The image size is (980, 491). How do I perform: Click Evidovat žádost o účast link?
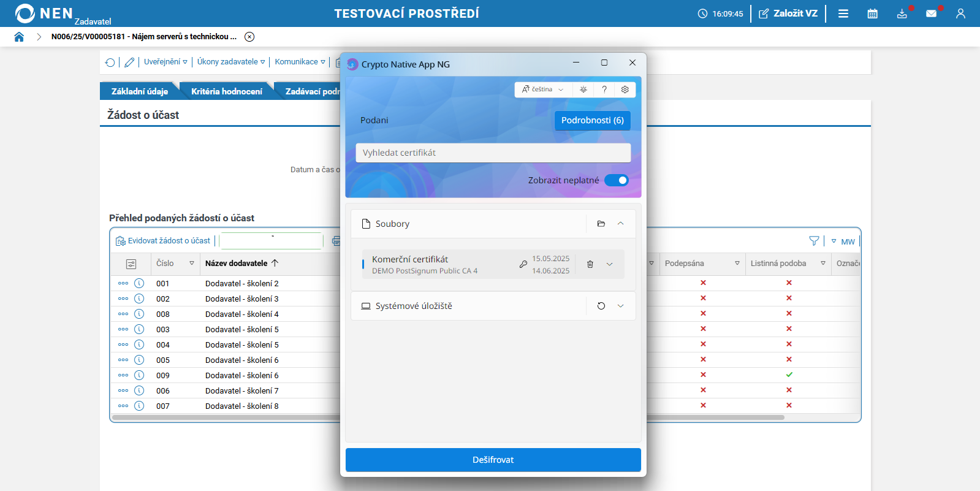pos(163,241)
